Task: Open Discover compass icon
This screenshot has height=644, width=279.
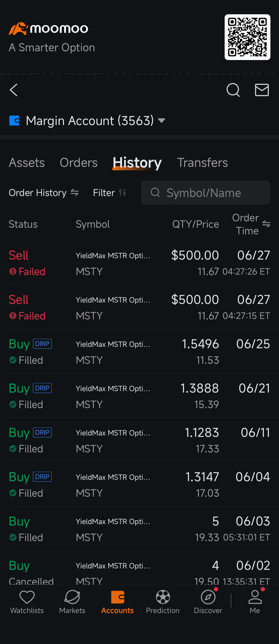Action: [208, 597]
